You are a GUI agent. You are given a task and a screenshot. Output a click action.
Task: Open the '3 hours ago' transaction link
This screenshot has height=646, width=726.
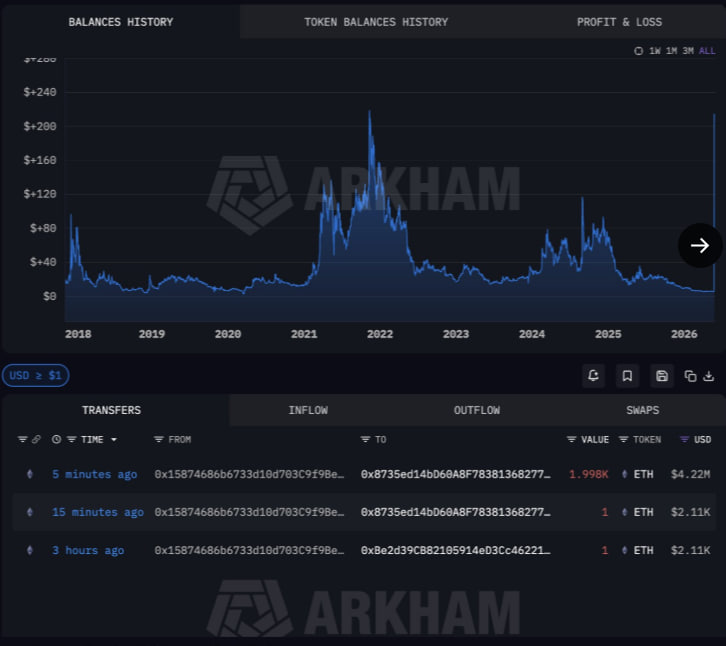pos(88,550)
